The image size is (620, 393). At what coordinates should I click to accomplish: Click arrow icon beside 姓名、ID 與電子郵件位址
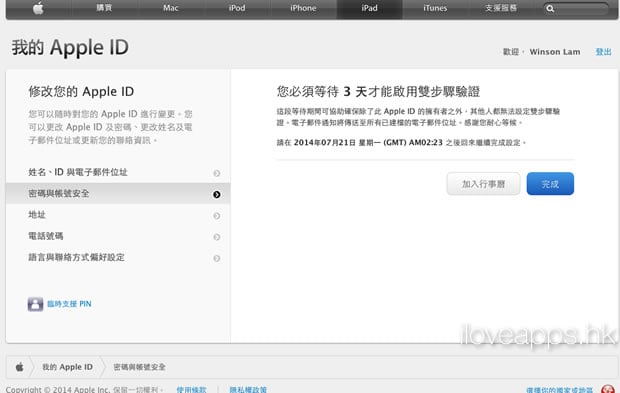pos(217,173)
